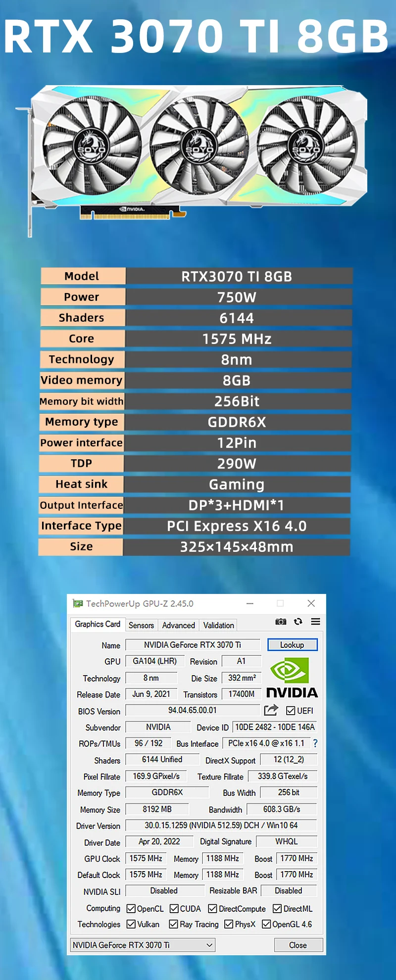This screenshot has width=396, height=980.
Task: Switch to the Sensors tab
Action: [141, 625]
